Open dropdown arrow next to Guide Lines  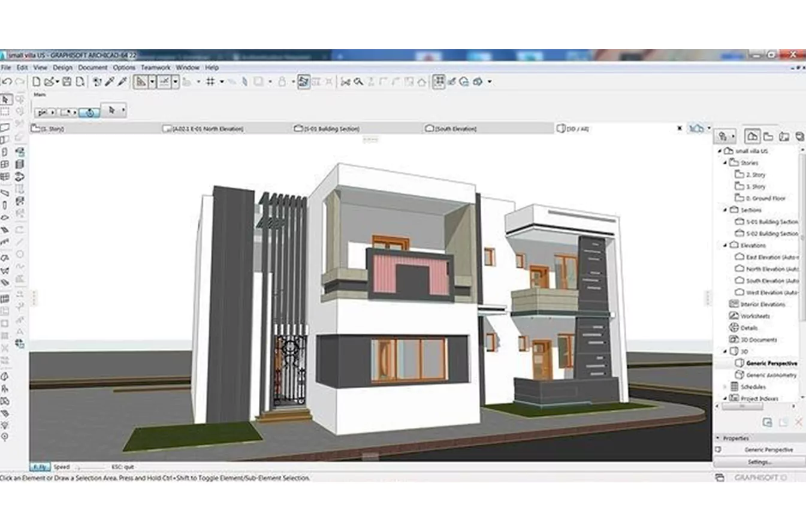(152, 82)
